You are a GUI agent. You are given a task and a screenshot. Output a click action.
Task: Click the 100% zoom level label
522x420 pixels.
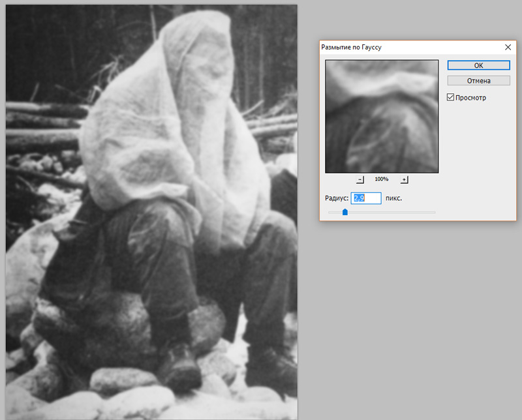[382, 179]
